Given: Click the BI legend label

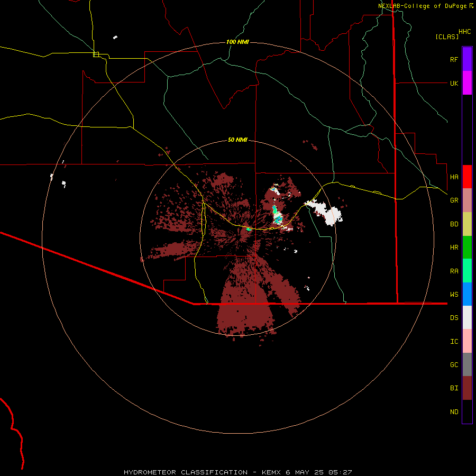Looking at the screenshot, I should point(454,388).
